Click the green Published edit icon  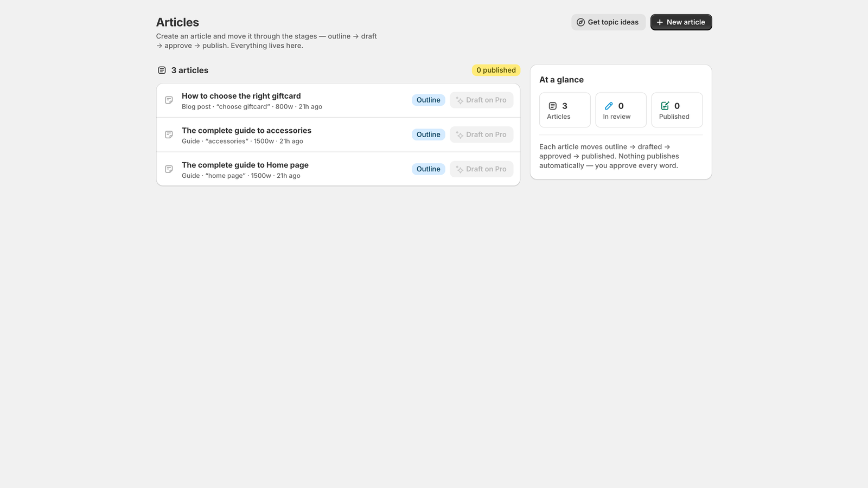(x=665, y=106)
